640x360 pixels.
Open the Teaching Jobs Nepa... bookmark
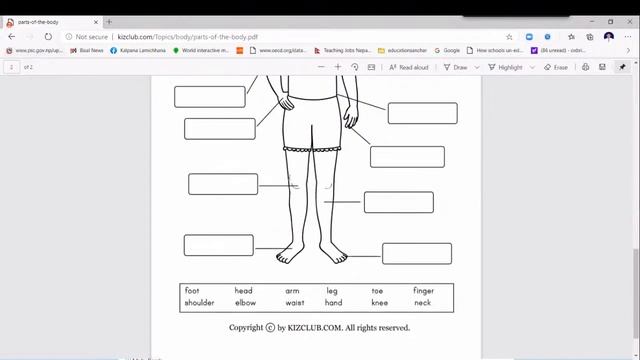(x=342, y=50)
